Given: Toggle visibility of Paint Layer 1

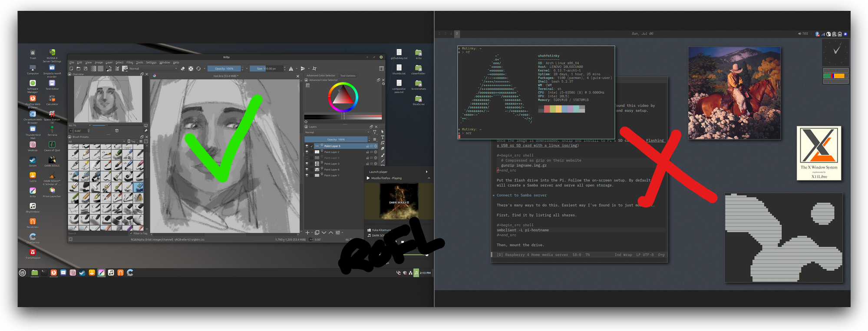Looking at the screenshot, I should pyautogui.click(x=307, y=175).
